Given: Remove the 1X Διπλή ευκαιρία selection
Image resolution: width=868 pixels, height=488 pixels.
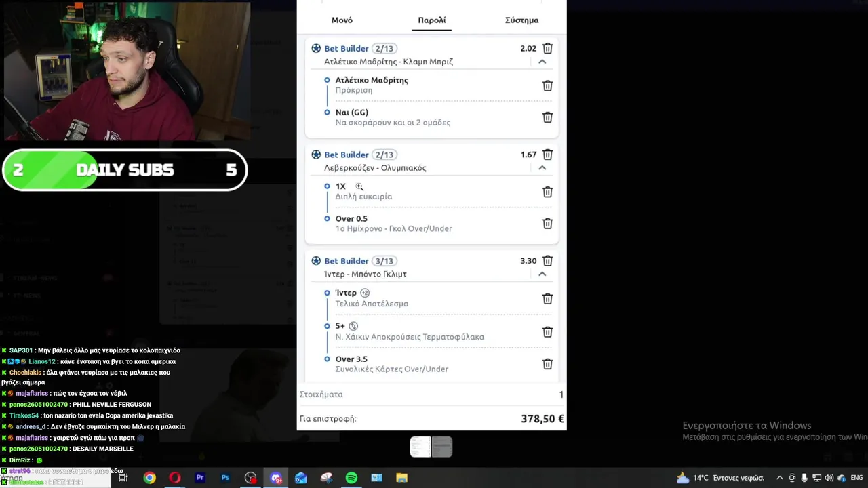Looking at the screenshot, I should (x=547, y=192).
